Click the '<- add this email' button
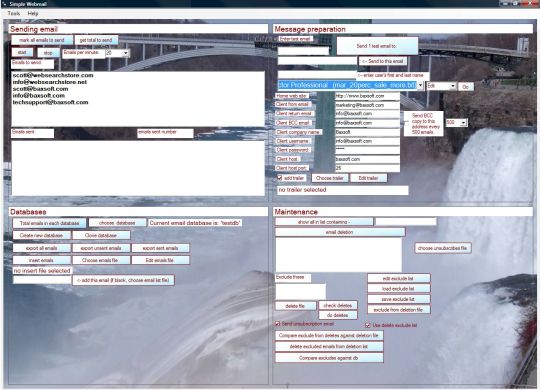540x390 pixels. (x=123, y=280)
